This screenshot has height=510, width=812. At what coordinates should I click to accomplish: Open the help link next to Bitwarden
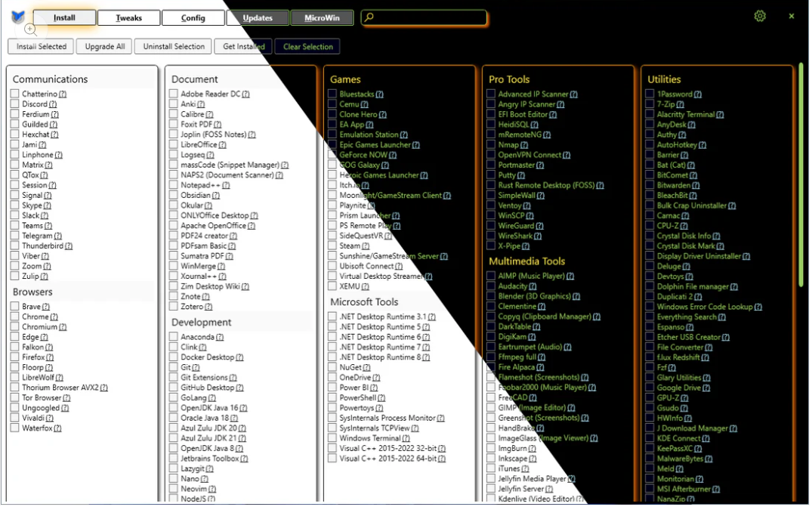pyautogui.click(x=696, y=185)
